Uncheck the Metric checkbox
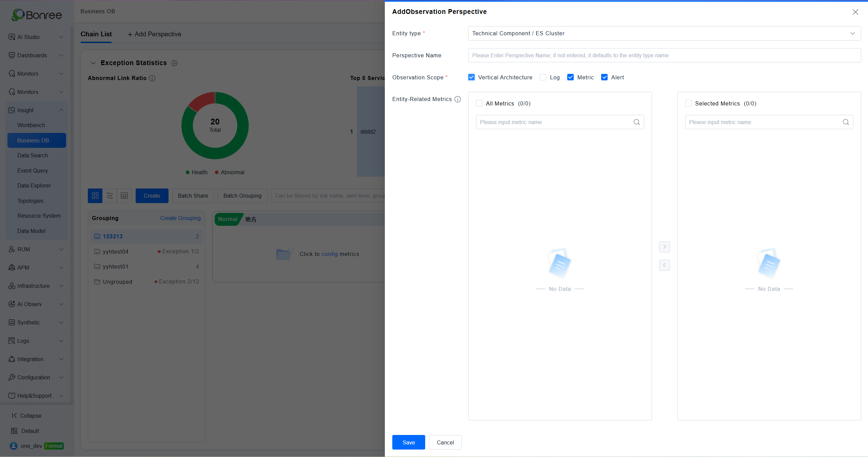 click(570, 77)
